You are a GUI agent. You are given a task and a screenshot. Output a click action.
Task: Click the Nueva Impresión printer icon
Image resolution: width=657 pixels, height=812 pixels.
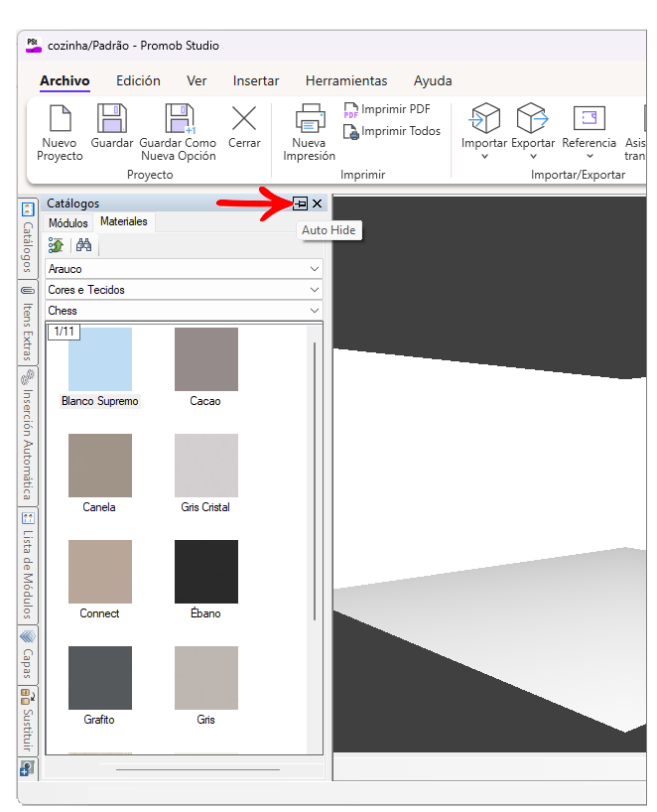[x=310, y=117]
